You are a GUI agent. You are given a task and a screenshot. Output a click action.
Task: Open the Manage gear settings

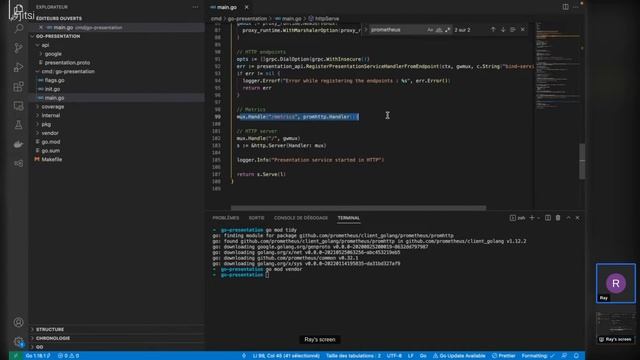[x=18, y=341]
